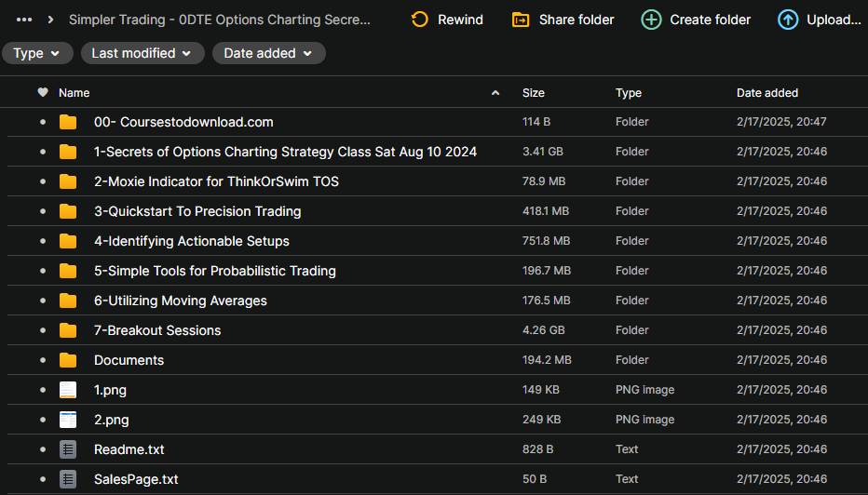Image resolution: width=868 pixels, height=495 pixels.
Task: Open the Type filter dropdown
Action: (37, 53)
